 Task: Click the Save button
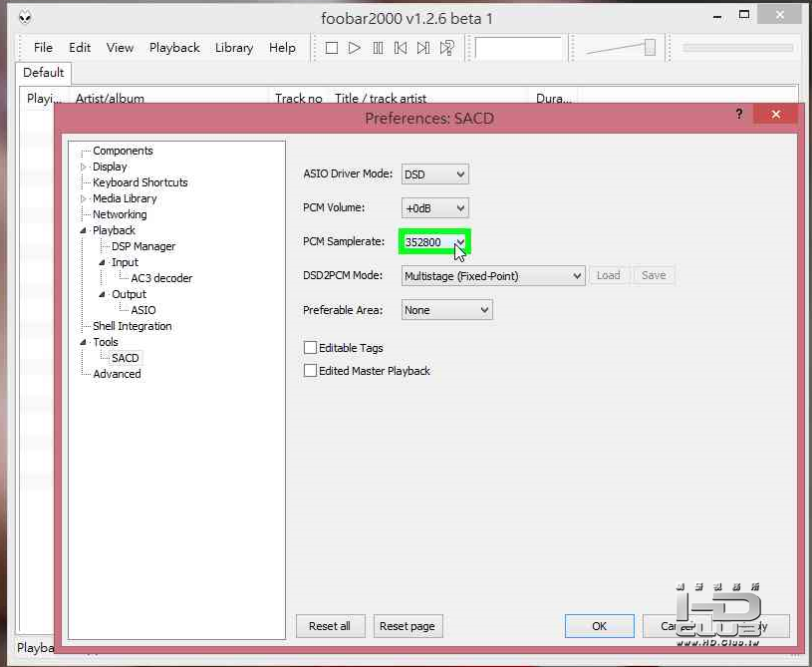pyautogui.click(x=654, y=275)
